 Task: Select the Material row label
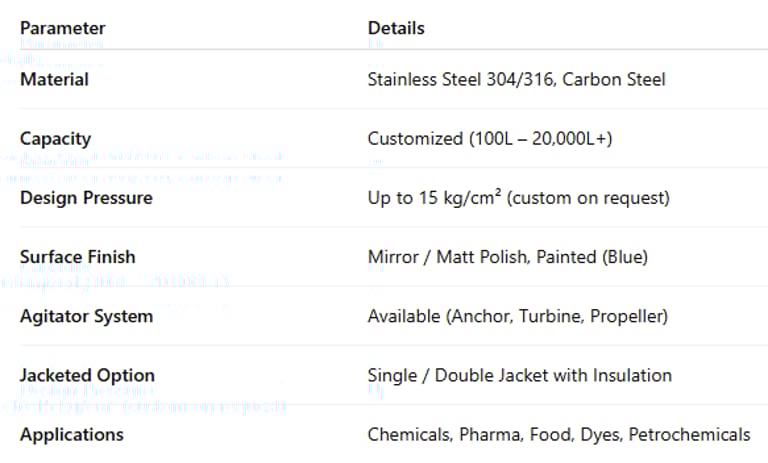(x=54, y=79)
